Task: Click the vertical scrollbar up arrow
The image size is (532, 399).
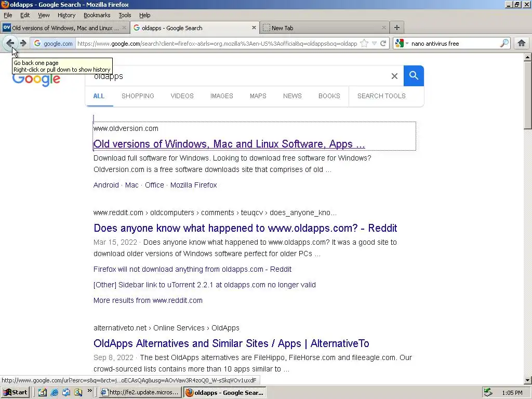Action: click(x=528, y=57)
